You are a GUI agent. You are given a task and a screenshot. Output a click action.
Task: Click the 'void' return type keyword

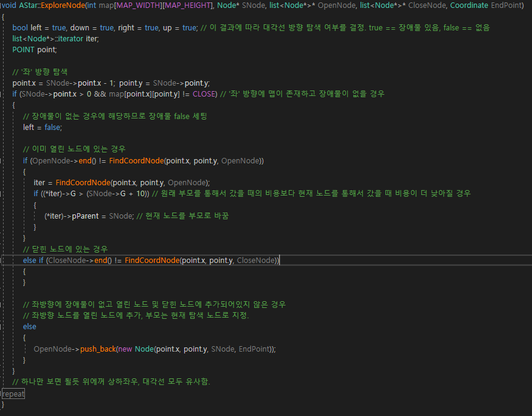point(9,5)
